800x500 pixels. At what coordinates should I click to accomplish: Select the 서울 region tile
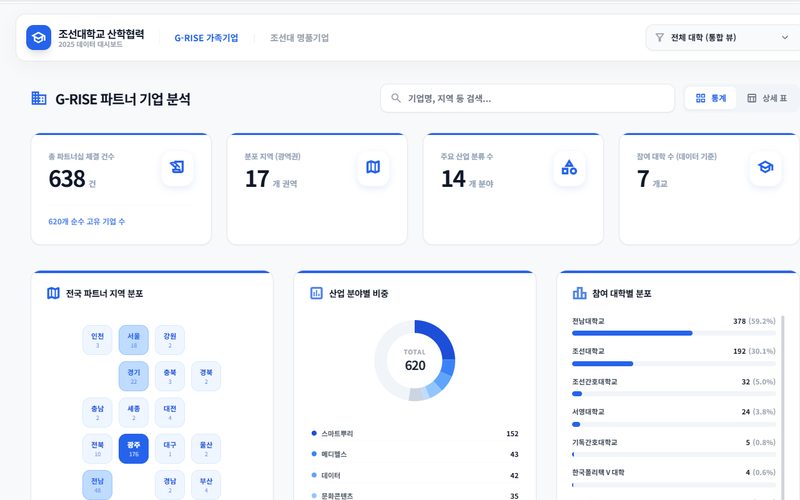[134, 340]
